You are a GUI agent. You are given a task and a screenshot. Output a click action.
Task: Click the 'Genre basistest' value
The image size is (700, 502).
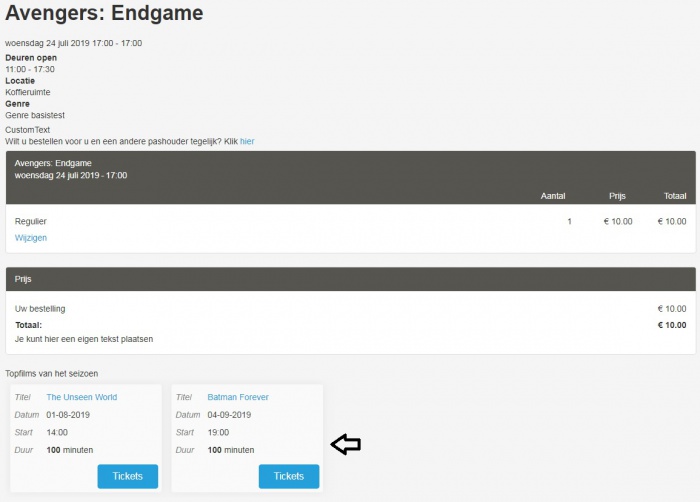click(35, 115)
